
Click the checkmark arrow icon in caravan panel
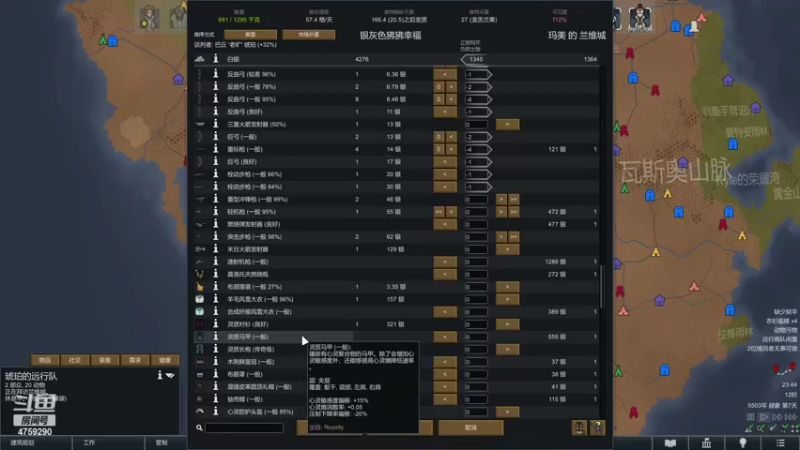(x=170, y=376)
